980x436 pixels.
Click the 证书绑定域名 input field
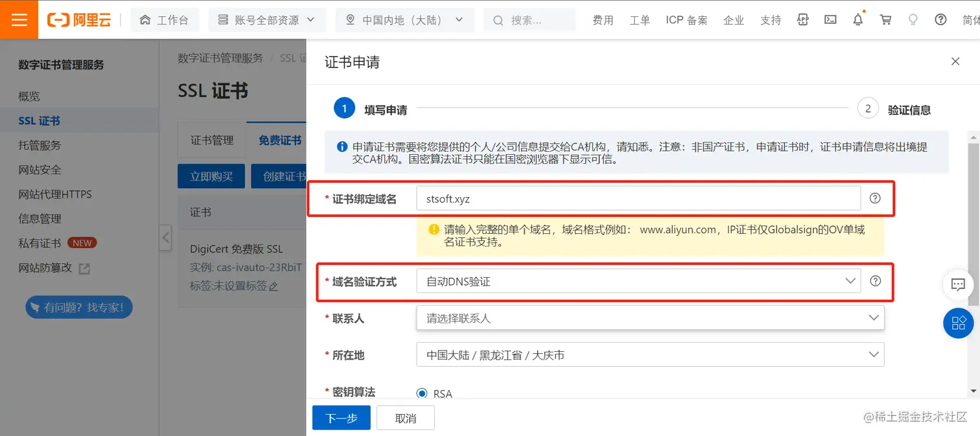638,199
